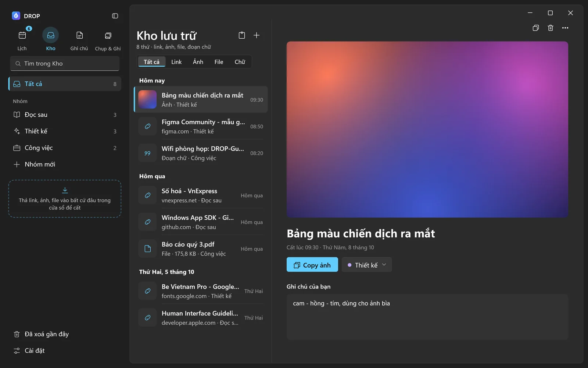
Task: Edit the Ghi chú của bạn note
Action: (427, 317)
